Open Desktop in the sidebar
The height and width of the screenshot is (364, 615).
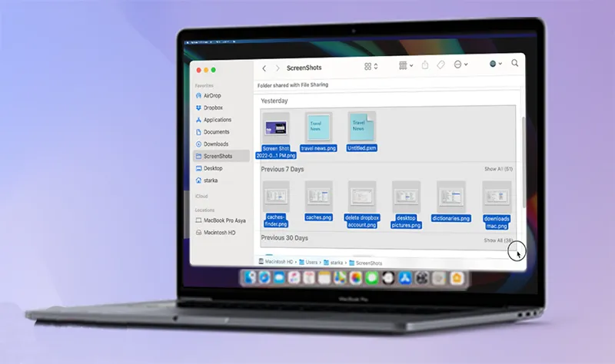208,168
